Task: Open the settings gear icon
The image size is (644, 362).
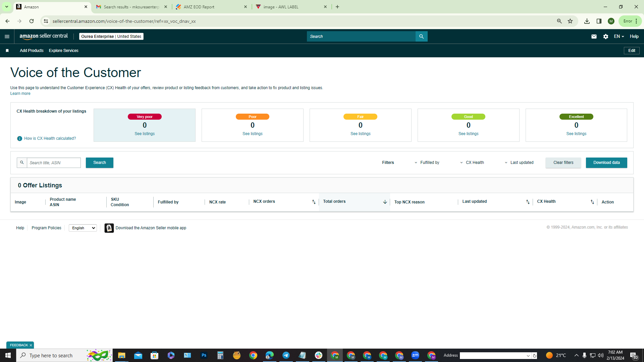Action: pyautogui.click(x=605, y=37)
